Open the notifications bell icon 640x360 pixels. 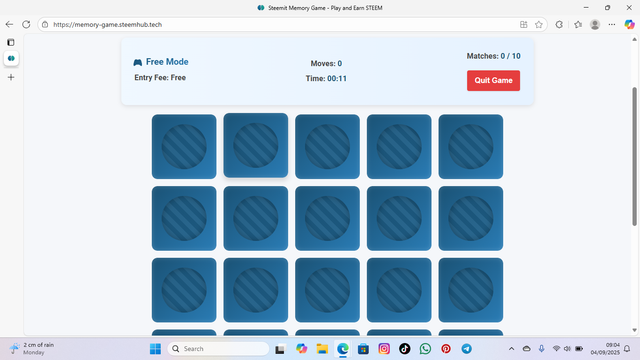tap(627, 349)
